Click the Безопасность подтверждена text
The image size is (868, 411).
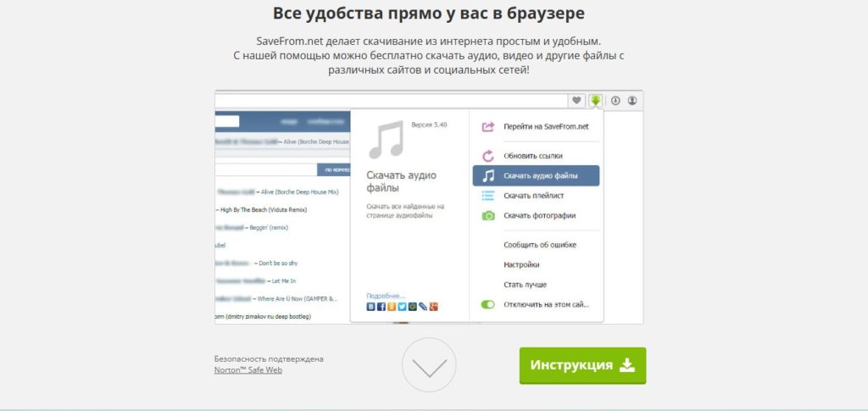tap(269, 359)
